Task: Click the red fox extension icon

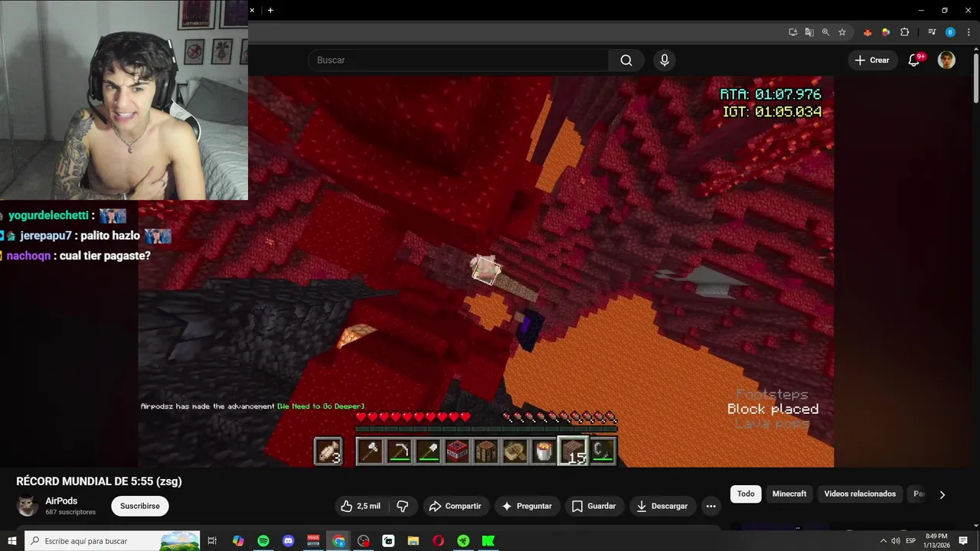Action: (x=867, y=32)
